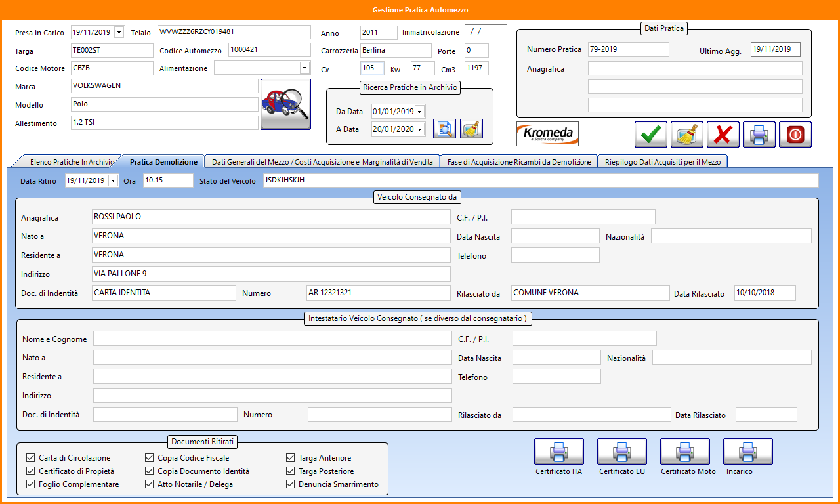Click the red power exit icon
The height and width of the screenshot is (504, 840).
pos(795,135)
